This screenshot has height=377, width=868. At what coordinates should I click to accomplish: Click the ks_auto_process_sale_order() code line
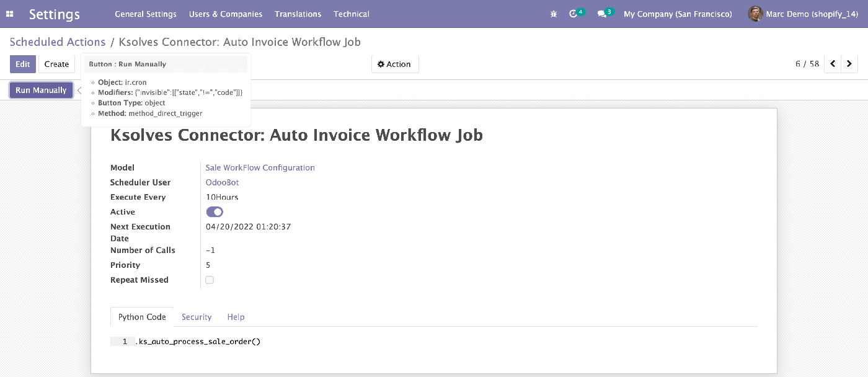[x=198, y=342]
